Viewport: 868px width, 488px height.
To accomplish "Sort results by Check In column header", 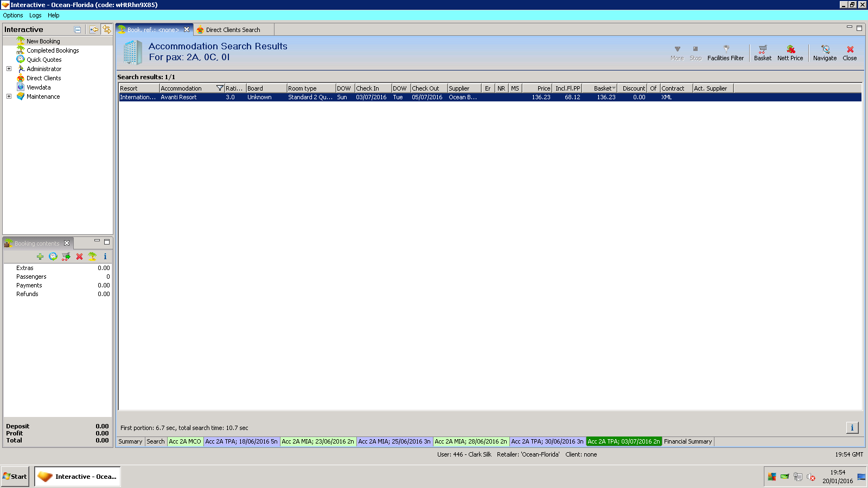I will coord(373,88).
